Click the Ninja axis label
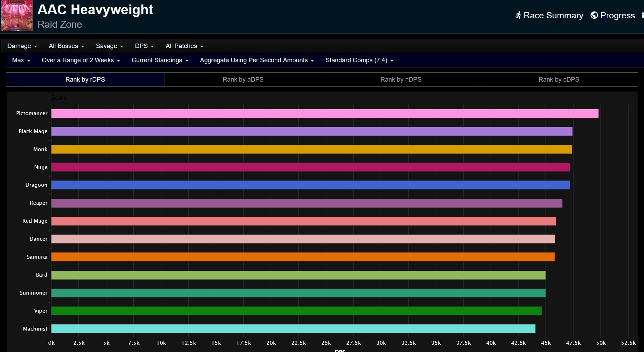Viewport: 644px width, 352px height. 41,167
